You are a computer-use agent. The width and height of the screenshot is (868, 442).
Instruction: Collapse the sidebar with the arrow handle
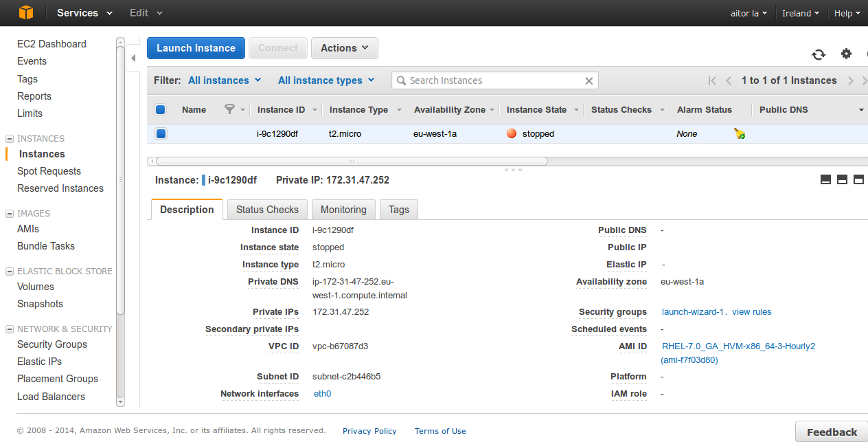[x=133, y=58]
